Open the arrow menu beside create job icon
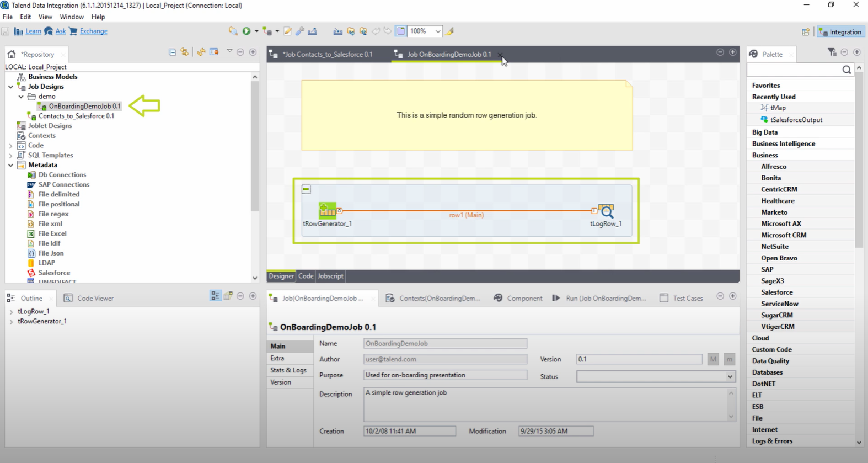Screen dimensions: 868x463 [277, 31]
